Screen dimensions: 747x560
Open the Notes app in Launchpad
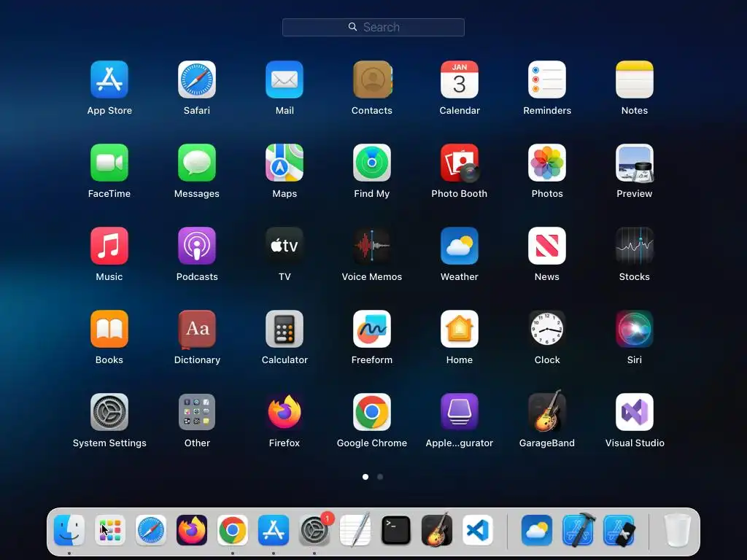tap(635, 79)
